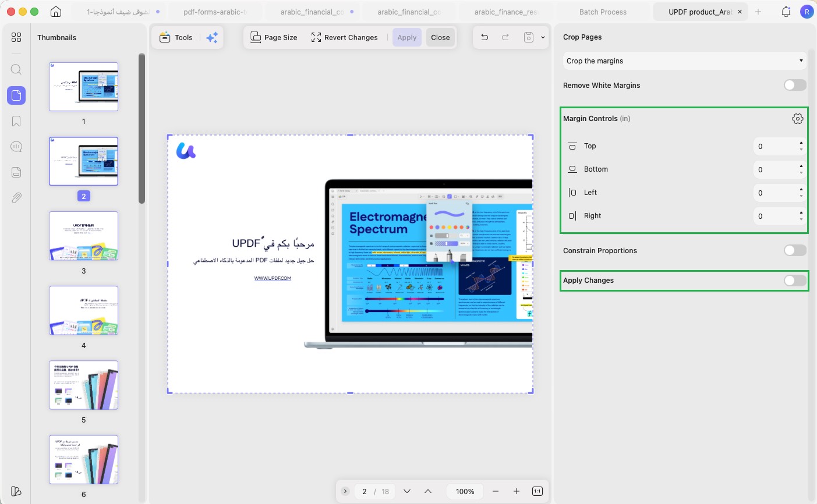Viewport: 817px width, 504px height.
Task: Toggle the Apply Changes switch
Action: [795, 281]
